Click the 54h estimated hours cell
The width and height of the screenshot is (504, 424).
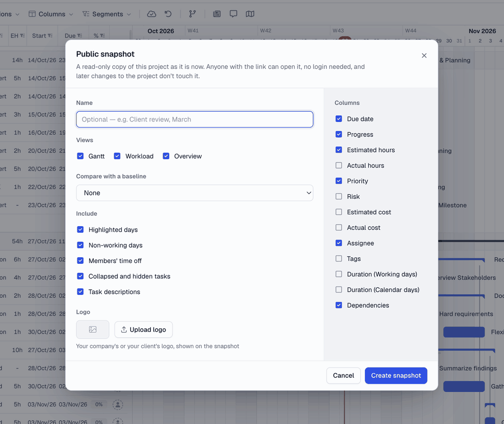[17, 241]
